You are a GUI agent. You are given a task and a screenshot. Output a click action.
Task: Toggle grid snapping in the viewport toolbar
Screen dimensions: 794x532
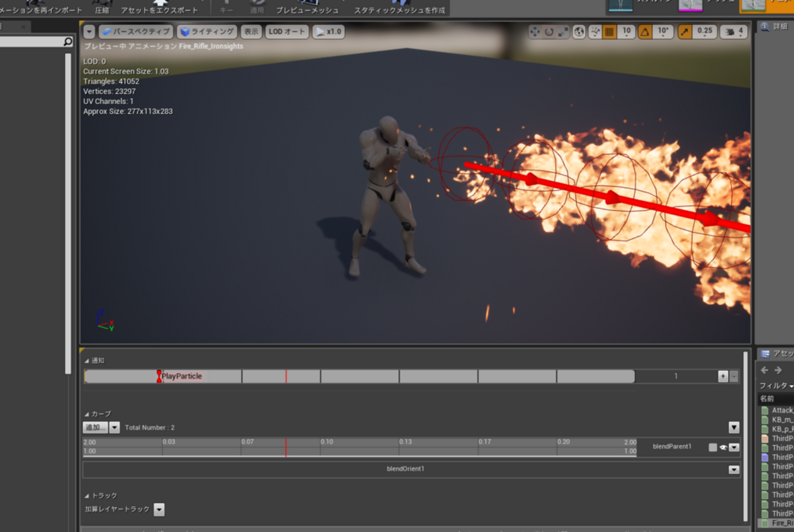click(609, 32)
